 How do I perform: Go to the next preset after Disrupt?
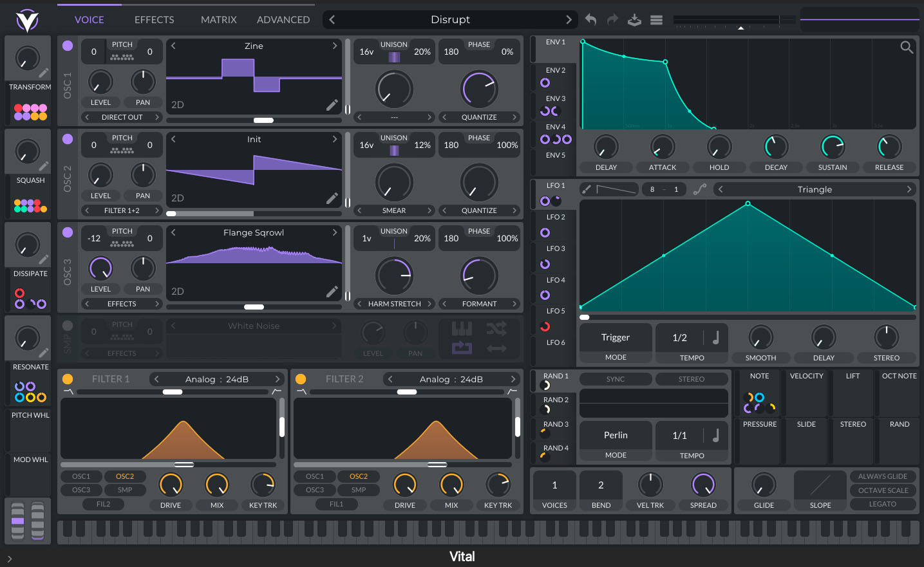point(569,19)
